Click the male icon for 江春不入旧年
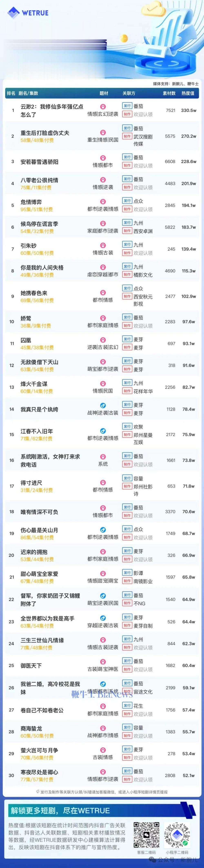The width and height of the screenshot is (204, 868). 103,431
